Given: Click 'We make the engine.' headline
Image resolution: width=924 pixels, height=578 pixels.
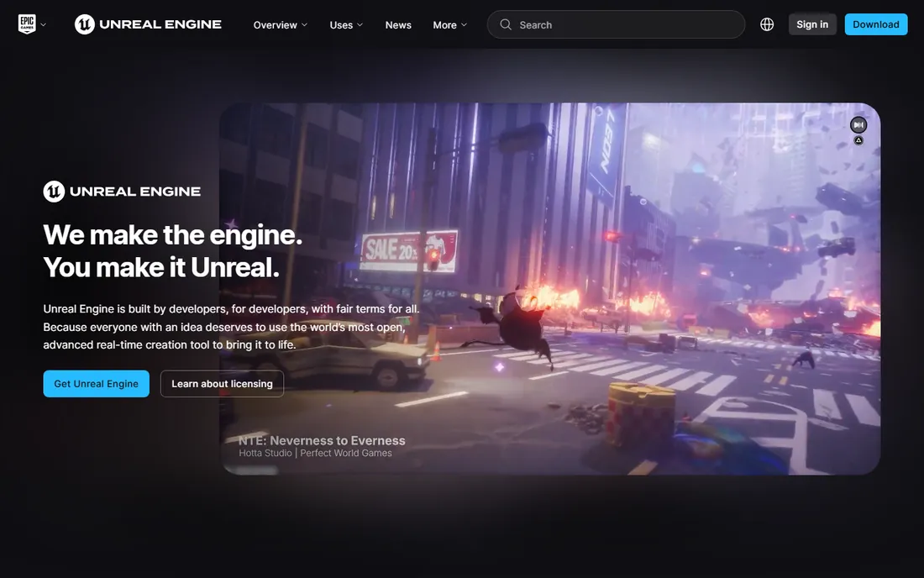Looking at the screenshot, I should (x=173, y=234).
